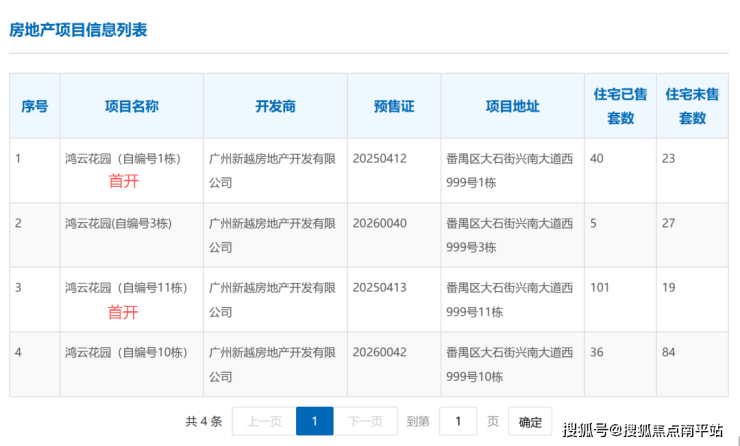This screenshot has height=446, width=740.
Task: Select page 1 in pagination
Action: coord(314,421)
